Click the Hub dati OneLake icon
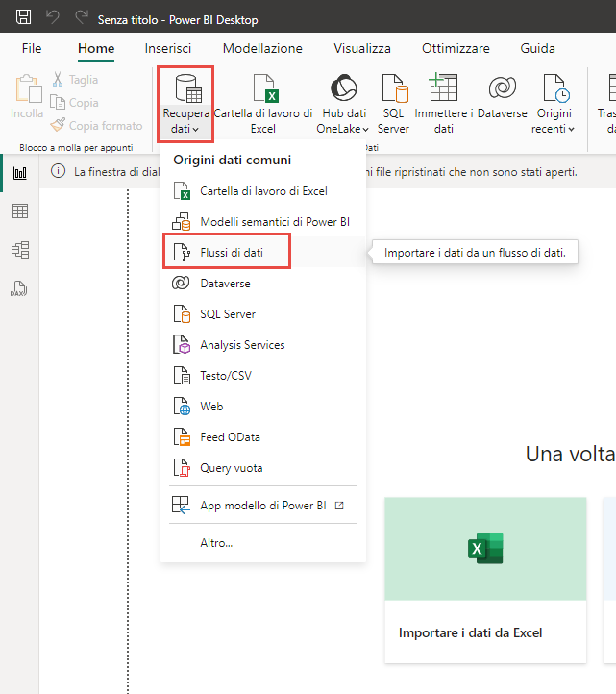This screenshot has width=616, height=694. (x=344, y=87)
